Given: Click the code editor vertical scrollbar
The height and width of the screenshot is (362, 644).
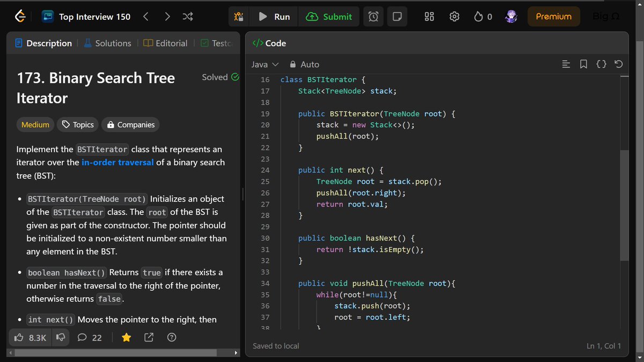Looking at the screenshot, I should pyautogui.click(x=624, y=205).
